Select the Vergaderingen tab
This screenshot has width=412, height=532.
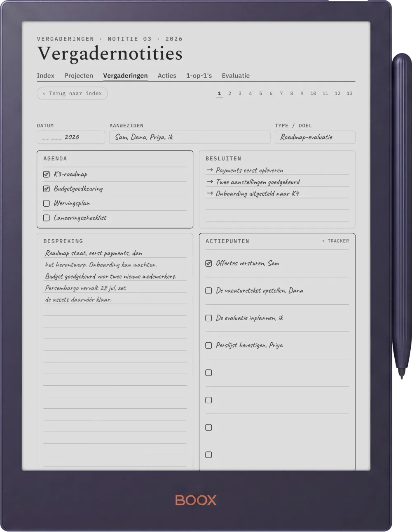pyautogui.click(x=125, y=75)
